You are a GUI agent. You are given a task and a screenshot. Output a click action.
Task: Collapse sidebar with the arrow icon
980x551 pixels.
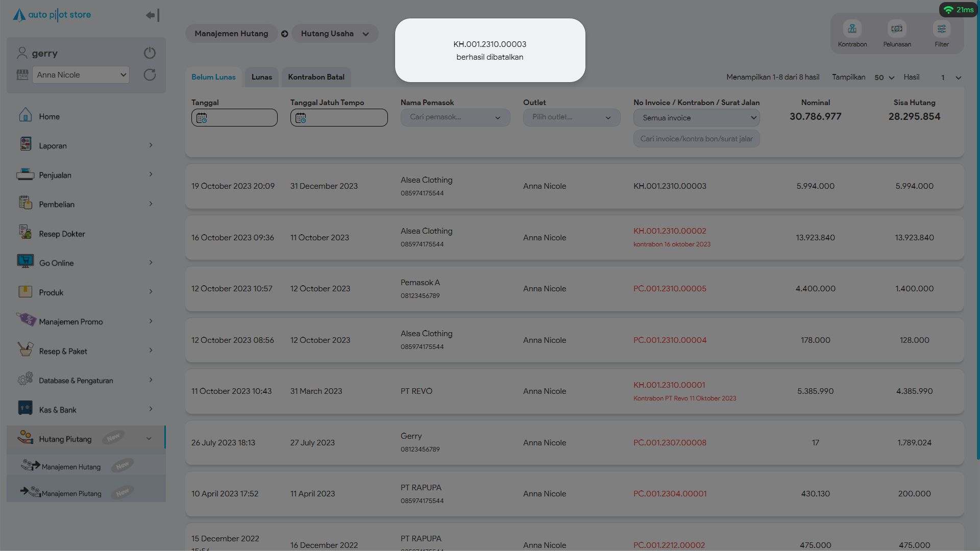point(152,15)
